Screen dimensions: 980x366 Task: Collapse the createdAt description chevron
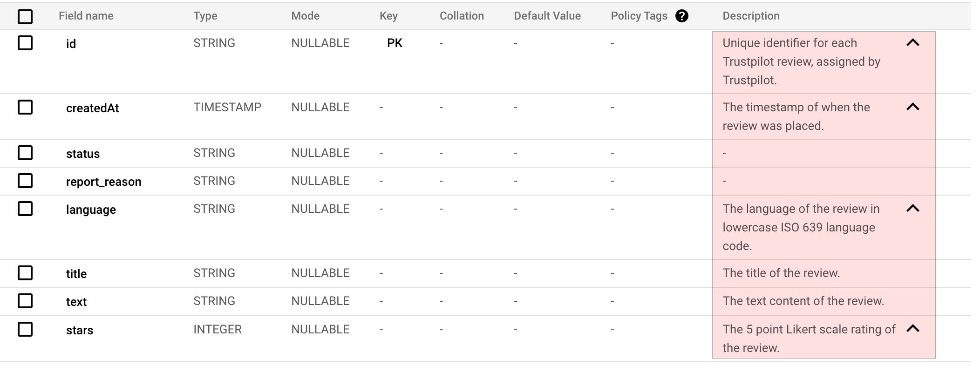(x=913, y=107)
